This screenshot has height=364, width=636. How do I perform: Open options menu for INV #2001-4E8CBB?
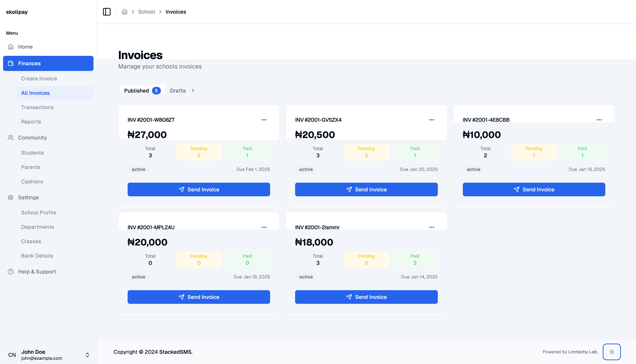(x=599, y=120)
